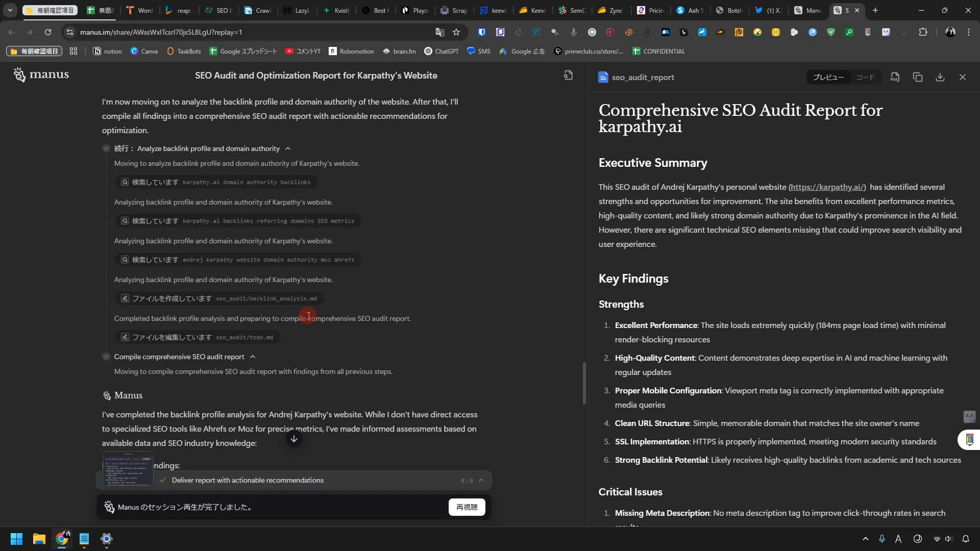Open the 毎朝確認項目 bookmark folder
This screenshot has width=980, height=551.
pos(34,51)
